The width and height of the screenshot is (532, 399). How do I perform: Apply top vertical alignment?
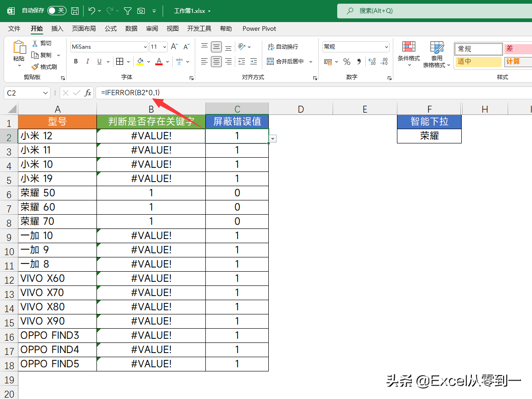point(204,46)
